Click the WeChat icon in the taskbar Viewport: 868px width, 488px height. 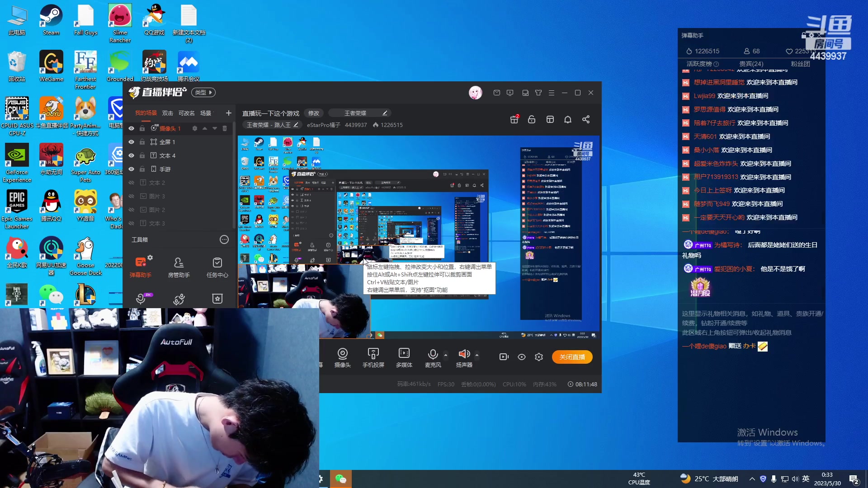(340, 479)
